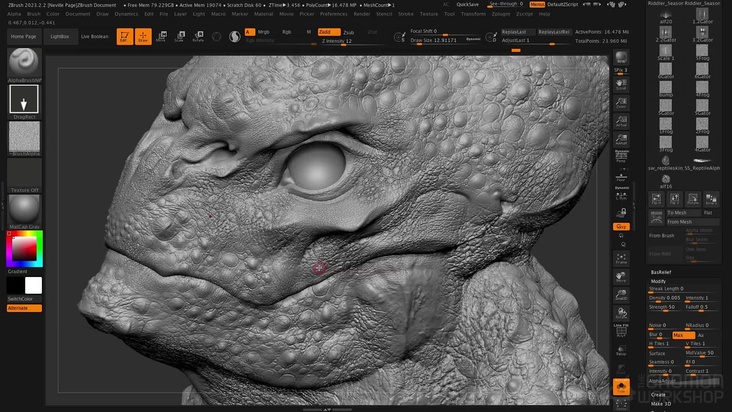Choose the Scale transform tool
This screenshot has height=412, width=732.
coord(179,36)
